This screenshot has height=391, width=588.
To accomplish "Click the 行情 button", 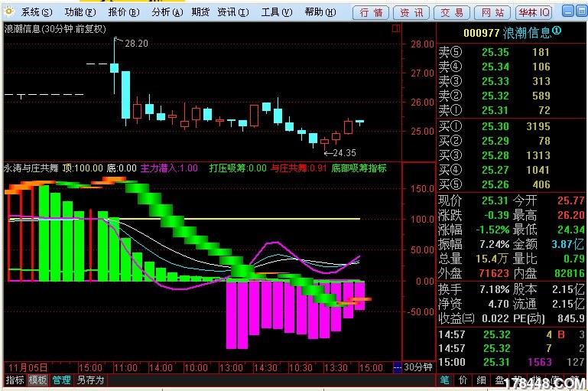I will point(371,12).
